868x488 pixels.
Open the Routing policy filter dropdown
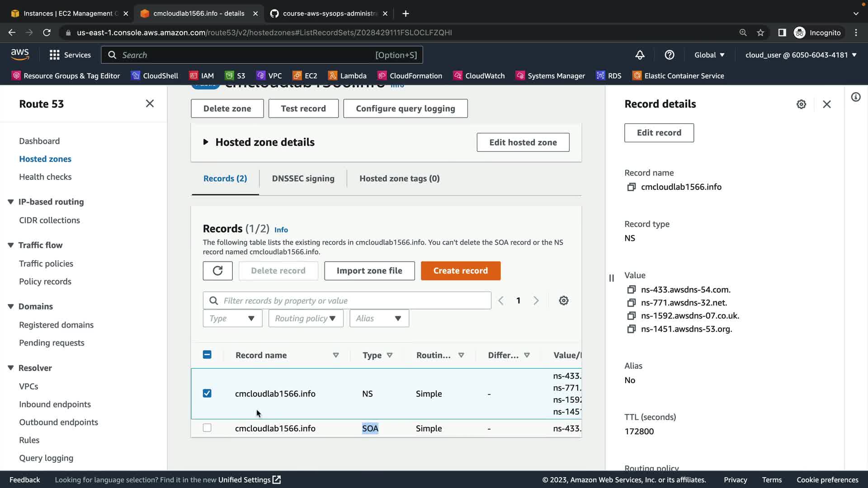(x=306, y=319)
